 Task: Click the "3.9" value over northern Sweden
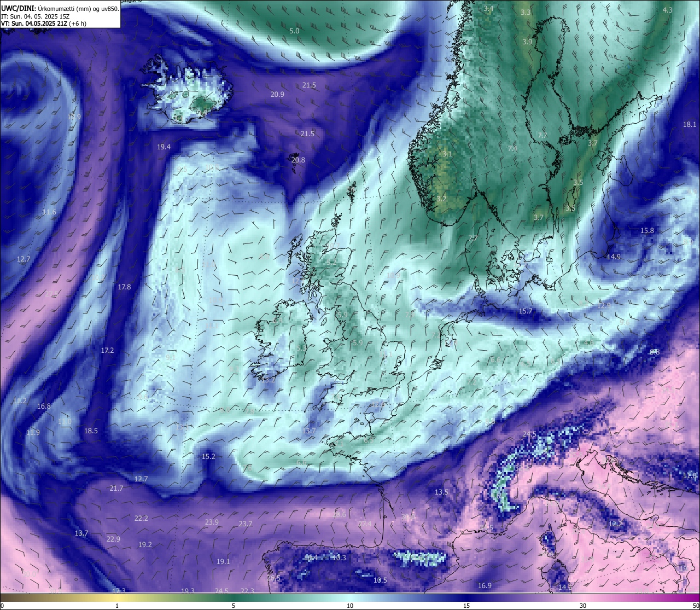tap(527, 42)
